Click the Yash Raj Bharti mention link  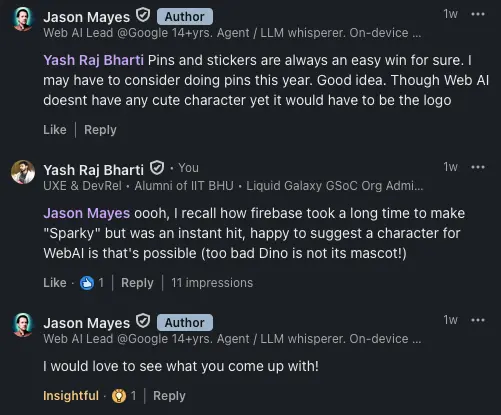(x=93, y=60)
